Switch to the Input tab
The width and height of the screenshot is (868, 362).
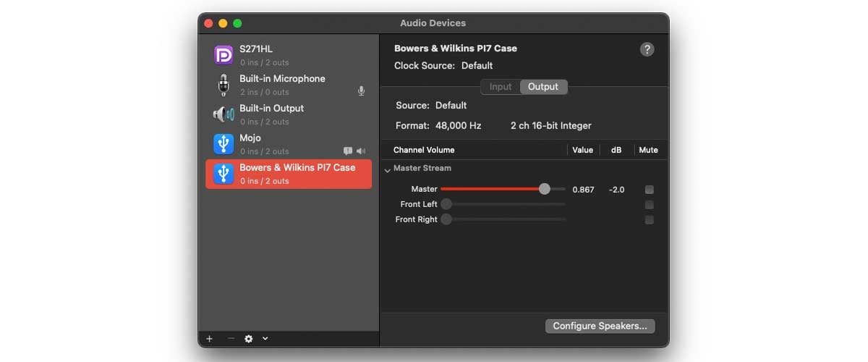(501, 87)
